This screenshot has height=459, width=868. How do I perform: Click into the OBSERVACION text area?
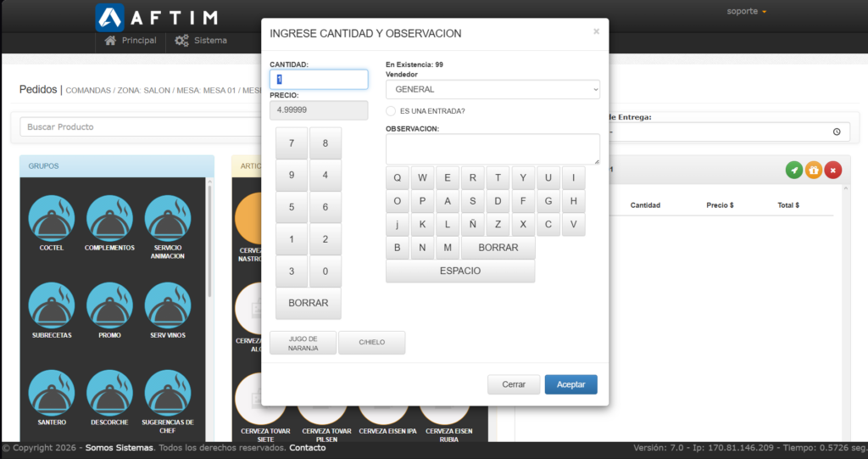tap(492, 149)
